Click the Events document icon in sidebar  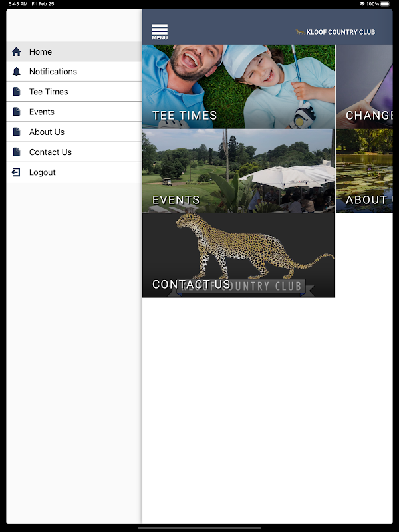pyautogui.click(x=16, y=112)
